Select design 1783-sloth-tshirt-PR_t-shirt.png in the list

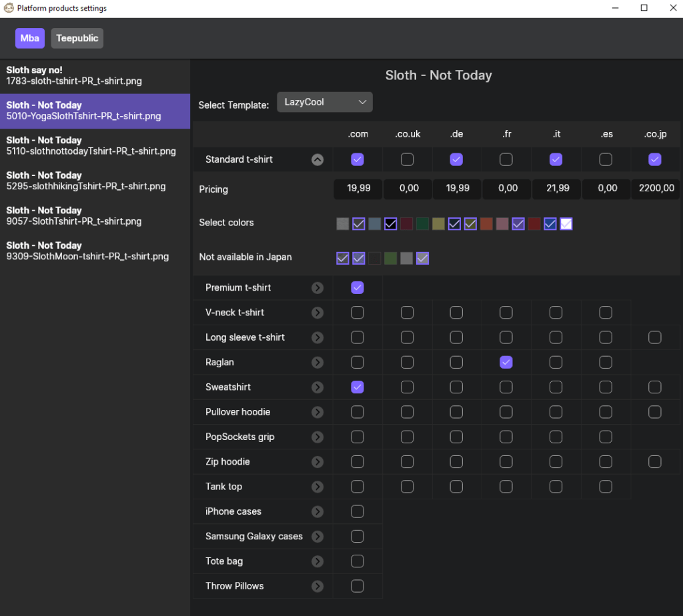click(x=95, y=76)
